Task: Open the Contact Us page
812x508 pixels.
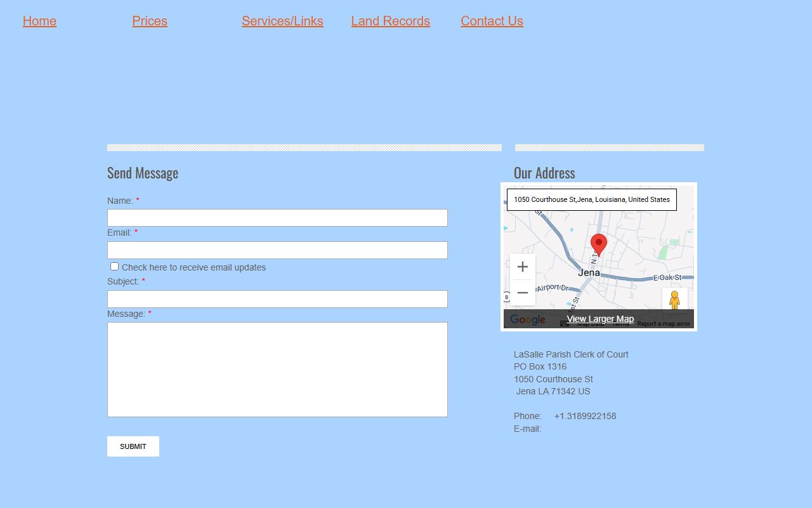Action: [492, 21]
